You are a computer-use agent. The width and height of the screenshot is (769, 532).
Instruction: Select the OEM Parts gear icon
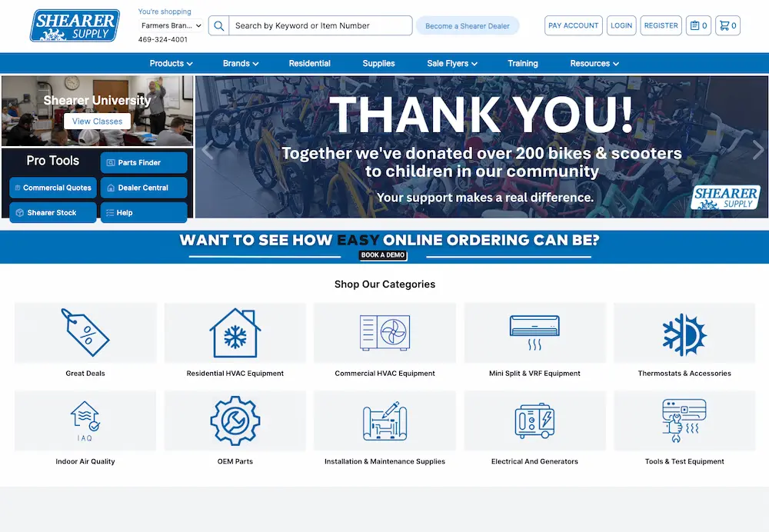(235, 421)
